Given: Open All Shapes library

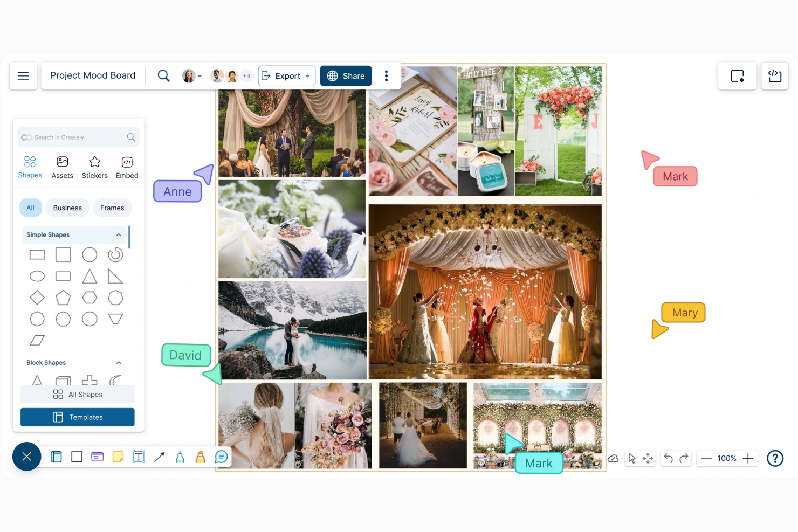Looking at the screenshot, I should (x=78, y=395).
